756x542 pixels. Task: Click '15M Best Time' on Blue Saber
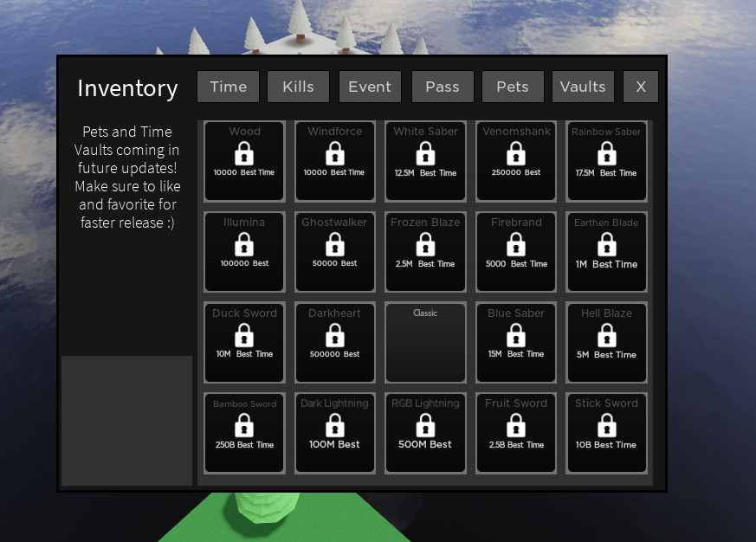[x=516, y=354]
